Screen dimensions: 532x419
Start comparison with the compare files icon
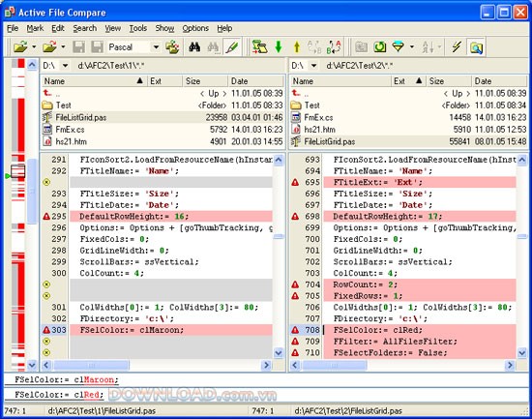(x=260, y=46)
